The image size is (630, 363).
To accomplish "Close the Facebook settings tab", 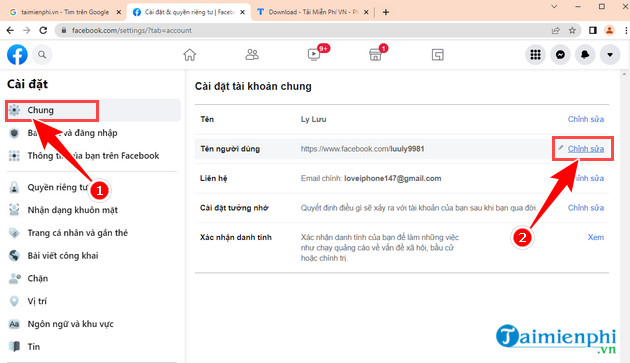I will coord(242,12).
